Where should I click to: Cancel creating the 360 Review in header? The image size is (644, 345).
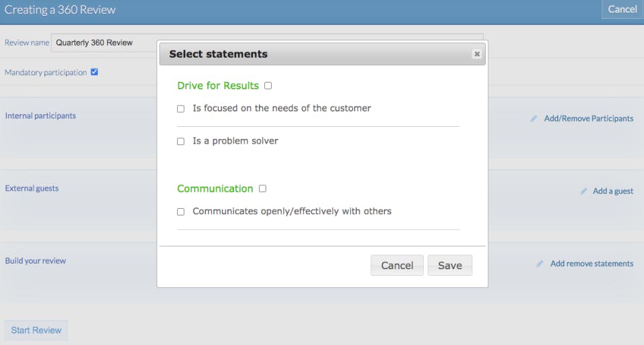(622, 9)
